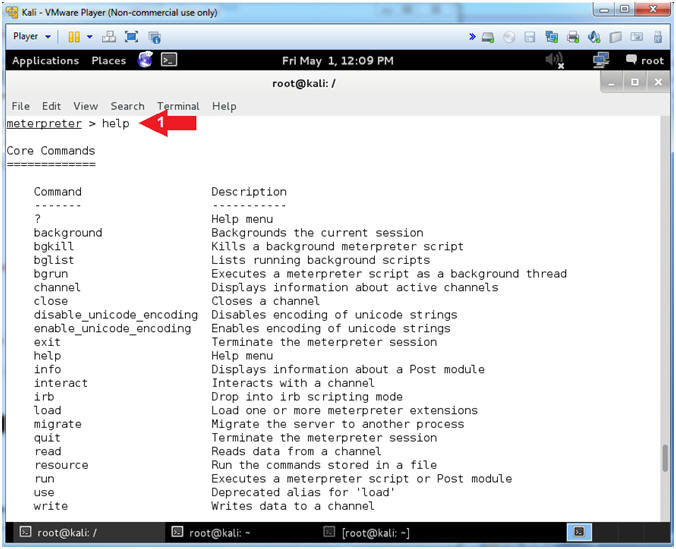This screenshot has height=549, width=676.
Task: Maximize the root@kali terminal window
Action: (x=635, y=82)
